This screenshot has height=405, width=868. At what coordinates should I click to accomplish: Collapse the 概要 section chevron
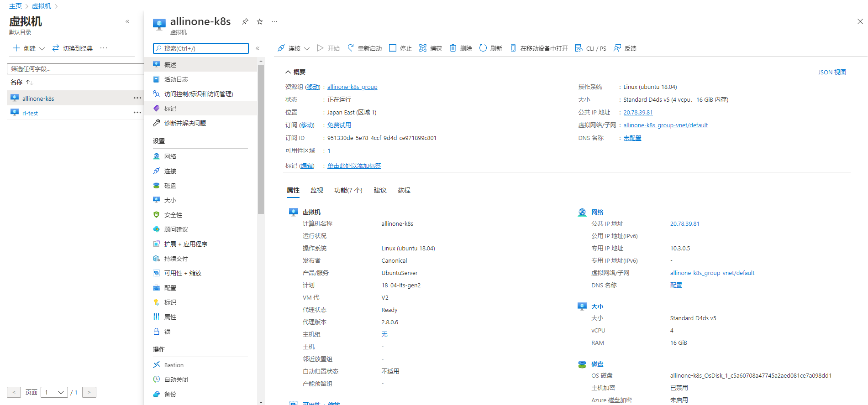point(288,72)
